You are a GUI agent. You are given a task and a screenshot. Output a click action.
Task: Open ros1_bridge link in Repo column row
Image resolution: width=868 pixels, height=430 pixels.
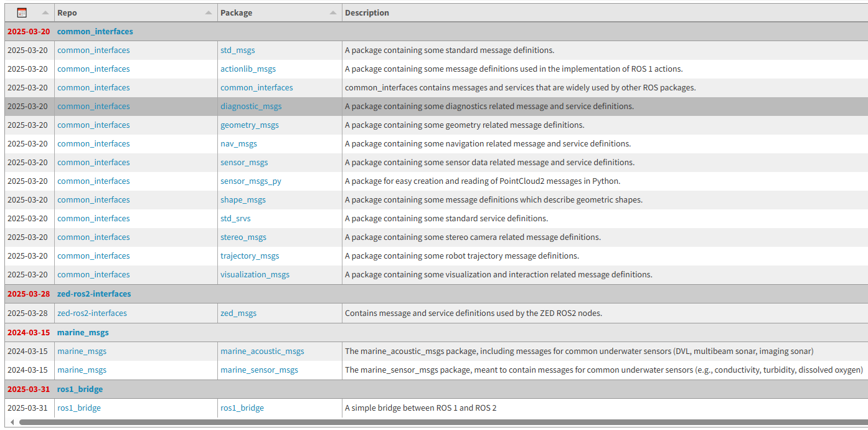pos(79,408)
